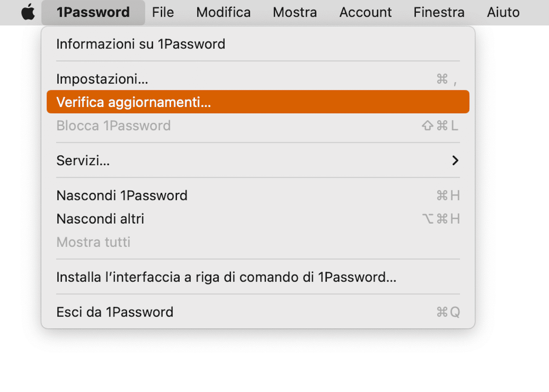Screen dimensions: 549x392
Task: Click Blocca 1Password entry
Action: tap(114, 126)
